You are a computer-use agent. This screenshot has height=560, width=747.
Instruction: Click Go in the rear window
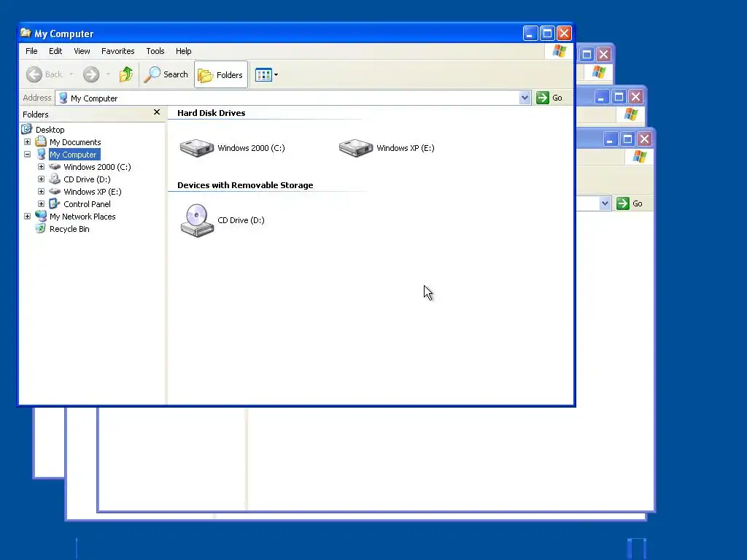(x=630, y=203)
